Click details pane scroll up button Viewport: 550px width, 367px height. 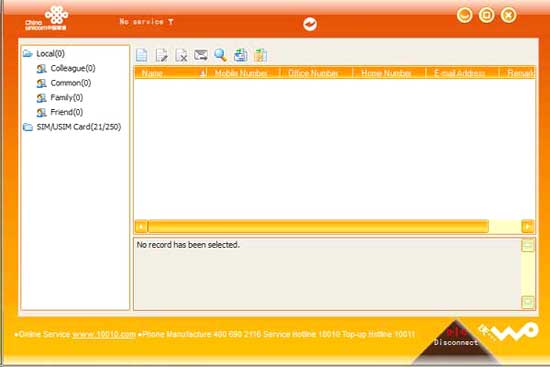528,245
